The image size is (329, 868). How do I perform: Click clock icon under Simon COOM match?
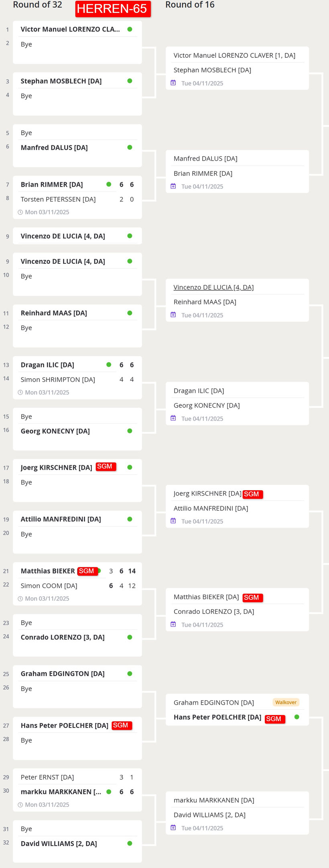tap(20, 599)
